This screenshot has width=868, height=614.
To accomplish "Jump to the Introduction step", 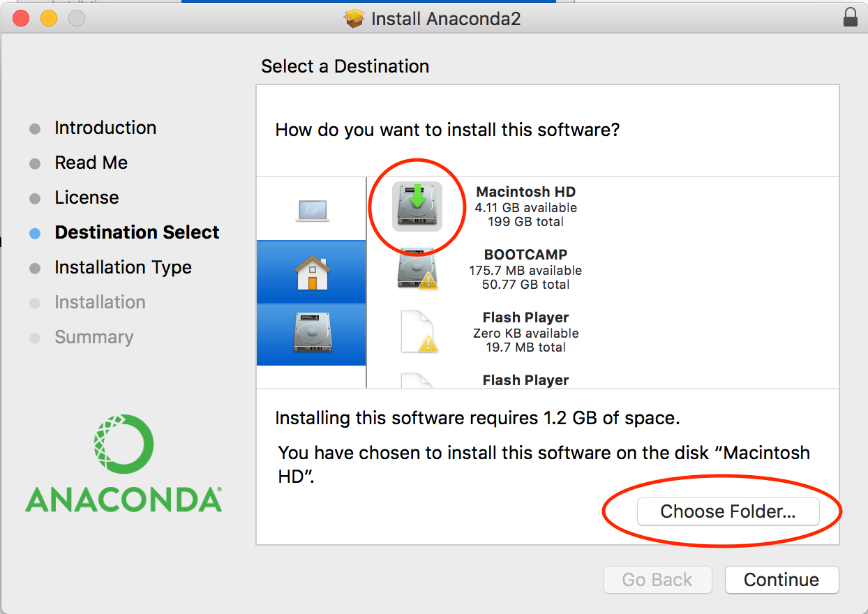I will pyautogui.click(x=105, y=128).
